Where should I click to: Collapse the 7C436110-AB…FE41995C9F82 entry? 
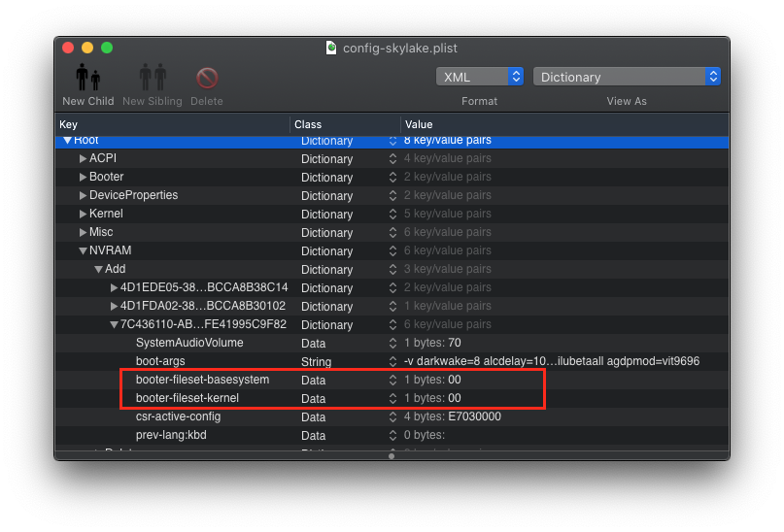(x=114, y=324)
